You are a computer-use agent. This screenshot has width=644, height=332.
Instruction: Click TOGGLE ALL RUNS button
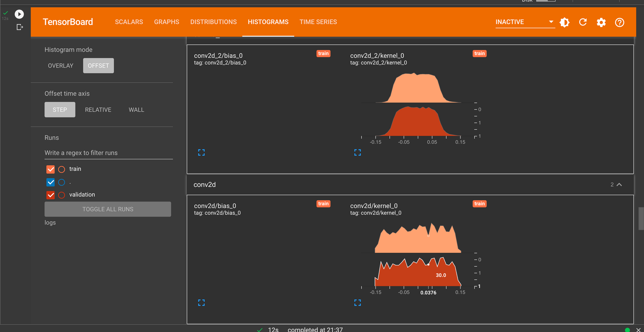coord(108,209)
